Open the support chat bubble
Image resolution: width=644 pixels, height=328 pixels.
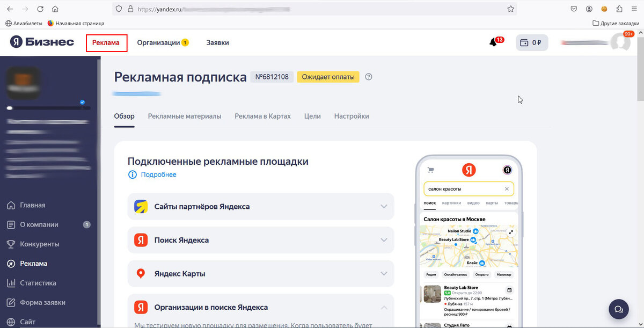click(x=618, y=309)
